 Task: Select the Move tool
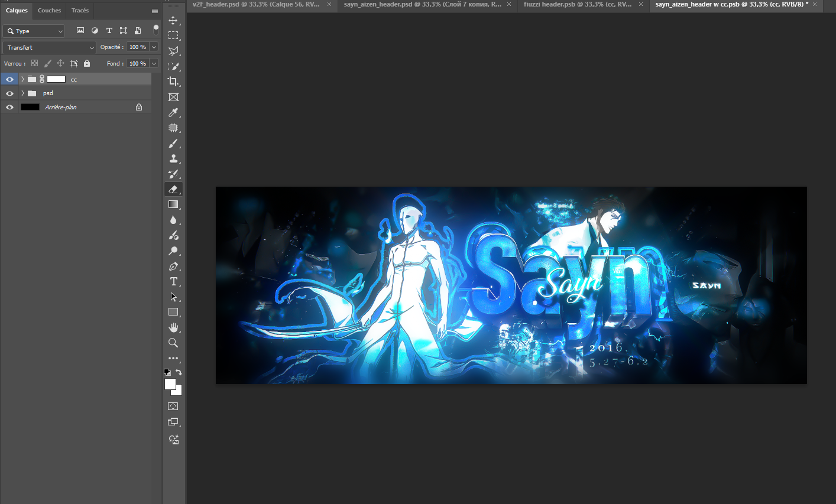pos(173,20)
